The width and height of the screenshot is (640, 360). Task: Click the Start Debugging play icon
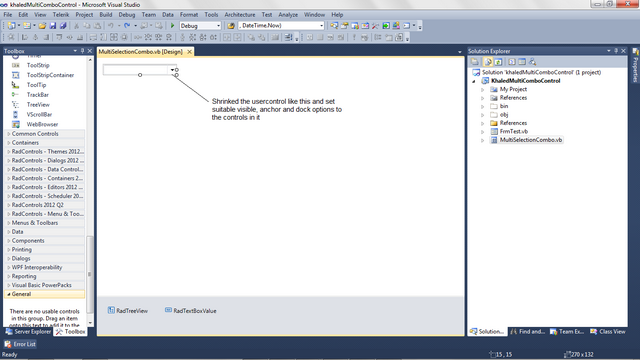172,26
